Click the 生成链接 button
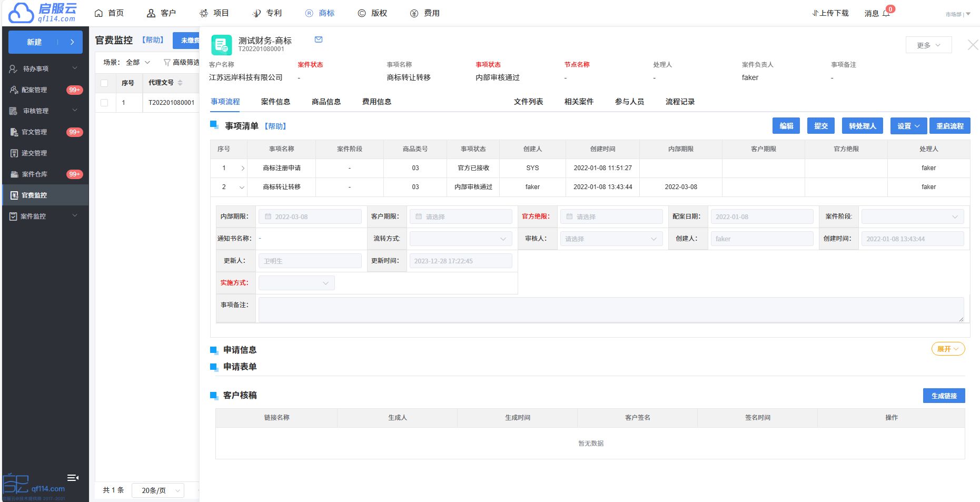The height and width of the screenshot is (502, 980). point(944,396)
